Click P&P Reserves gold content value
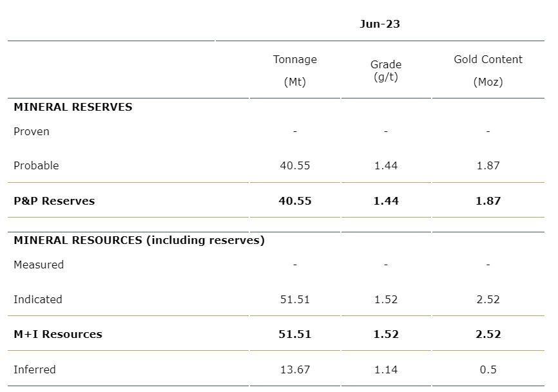Screen dimensions: 558x392 (488, 201)
